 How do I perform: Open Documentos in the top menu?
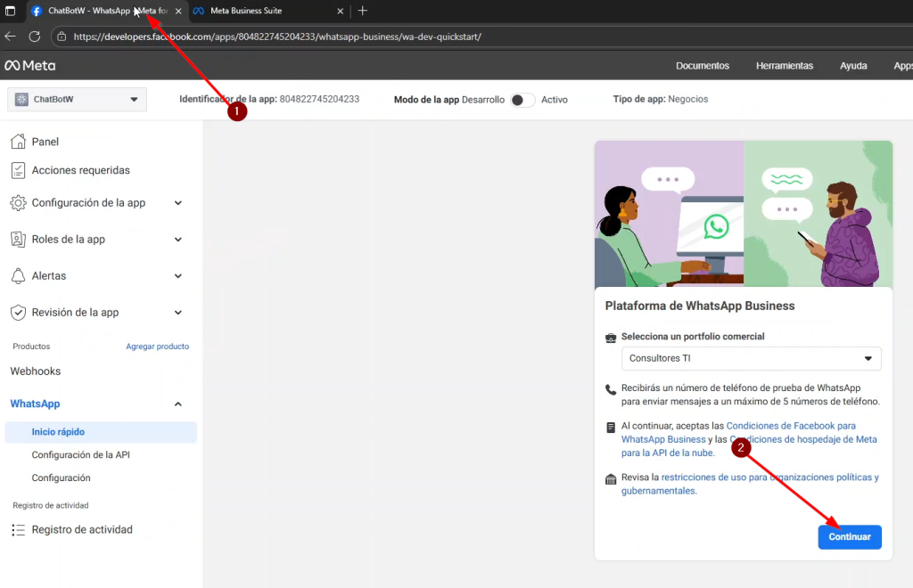point(703,66)
